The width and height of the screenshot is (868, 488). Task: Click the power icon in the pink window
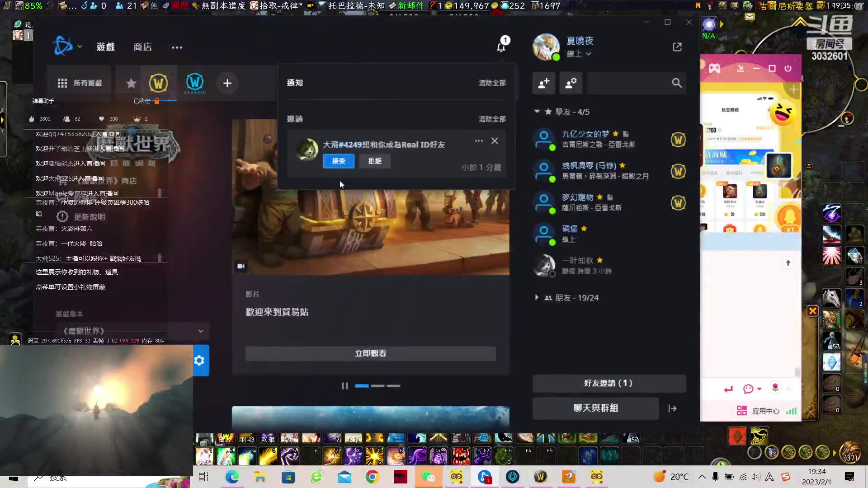point(788,68)
